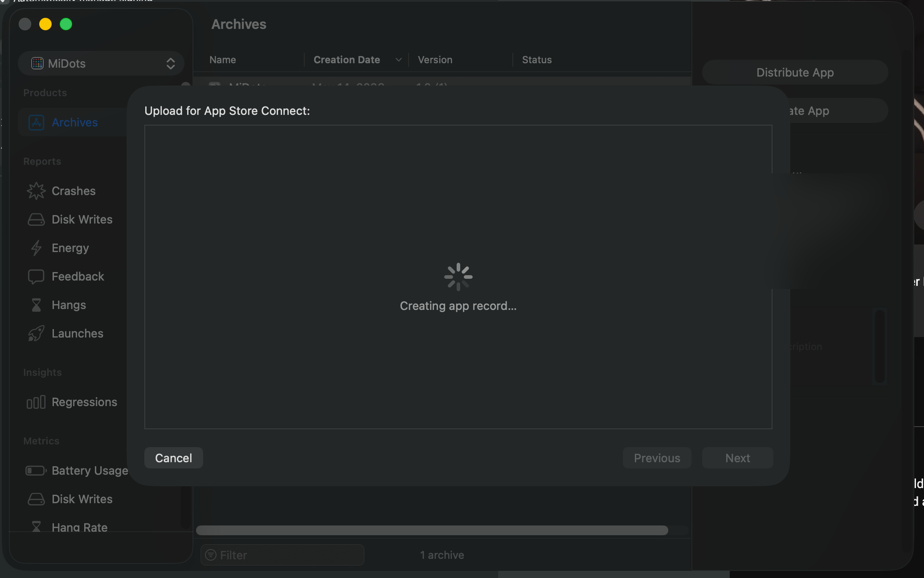Open Regressions insights
Viewport: 924px width, 578px height.
tap(84, 402)
